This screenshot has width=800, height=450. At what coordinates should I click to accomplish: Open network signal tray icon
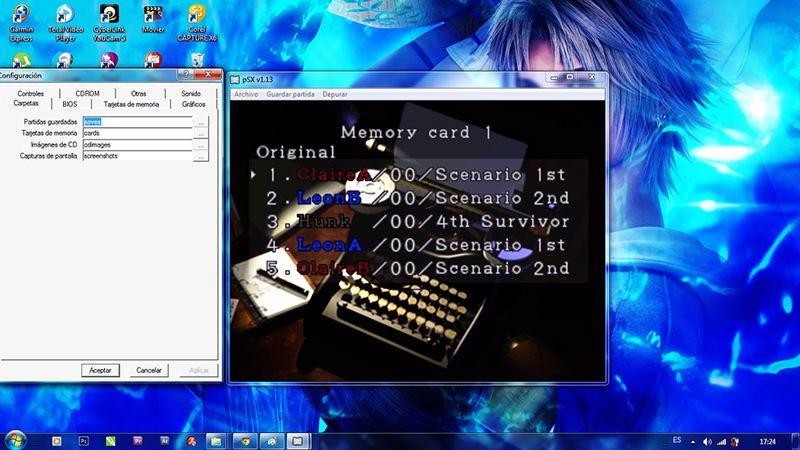pos(721,441)
